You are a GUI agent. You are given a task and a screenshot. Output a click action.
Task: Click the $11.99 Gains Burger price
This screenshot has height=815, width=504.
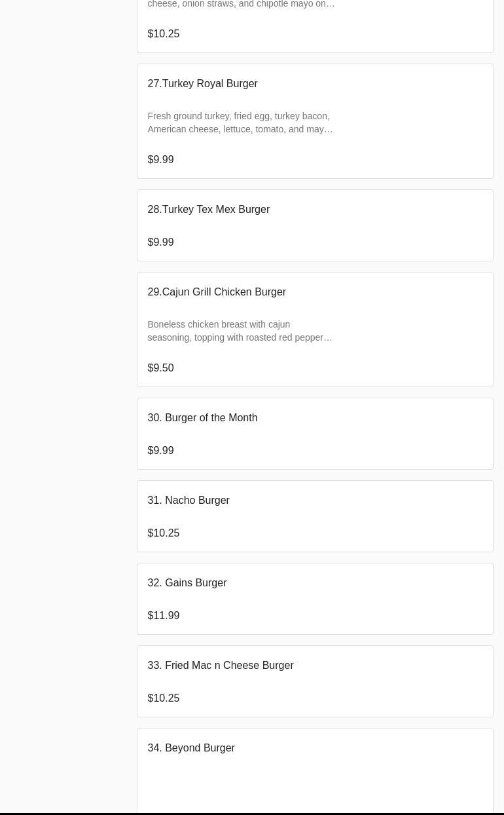[163, 616]
